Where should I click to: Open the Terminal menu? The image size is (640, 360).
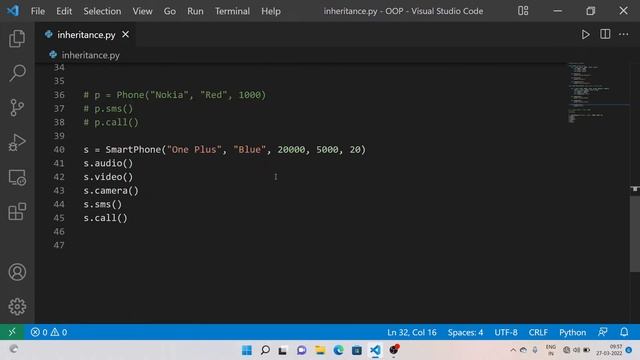(232, 11)
